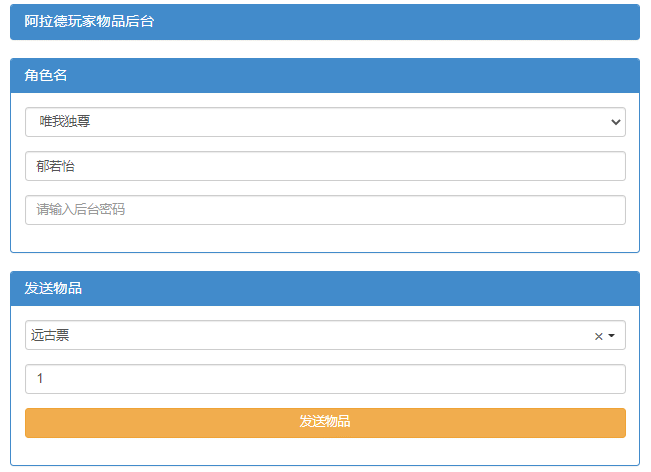Click the 请输入后台密码 password field
The image size is (651, 472).
pos(325,210)
